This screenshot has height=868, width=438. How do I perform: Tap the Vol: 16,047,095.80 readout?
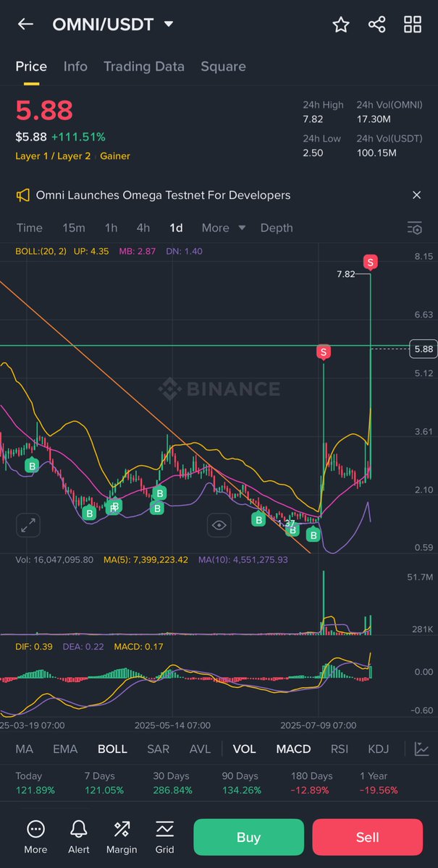(54, 560)
